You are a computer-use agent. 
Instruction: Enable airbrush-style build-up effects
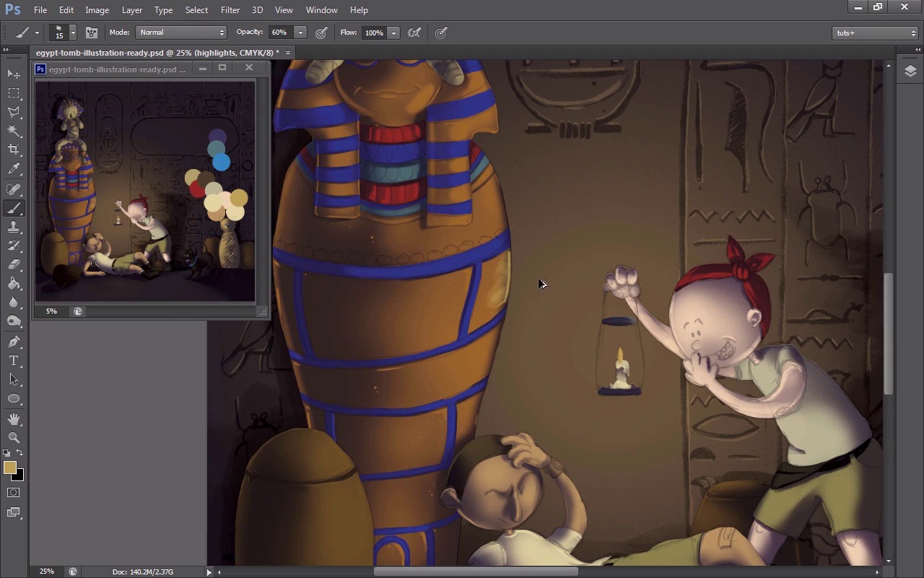[414, 33]
